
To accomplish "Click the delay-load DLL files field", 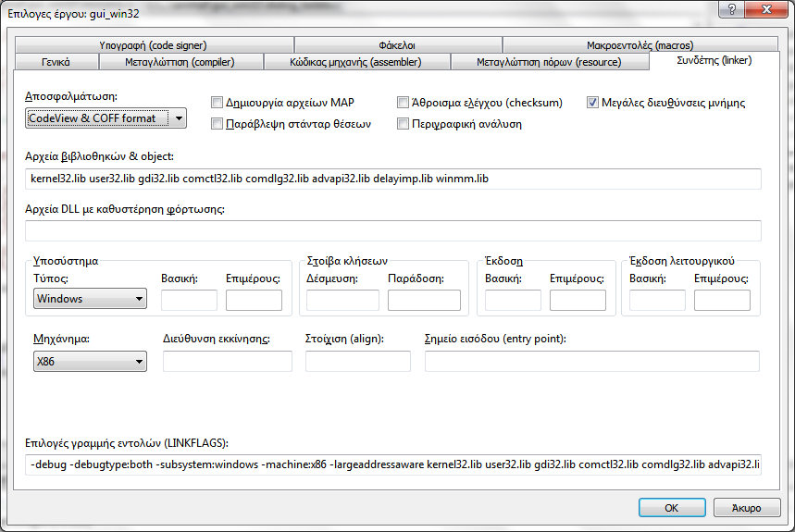I will (393, 231).
